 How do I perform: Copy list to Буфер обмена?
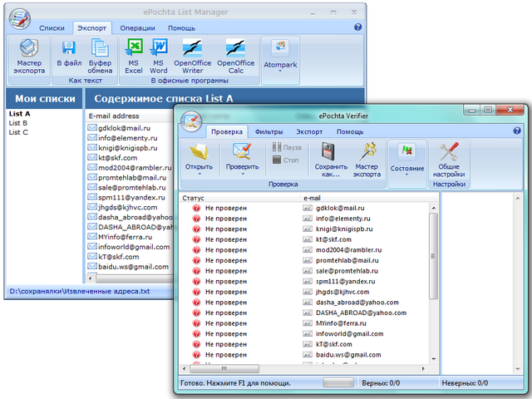coord(100,57)
